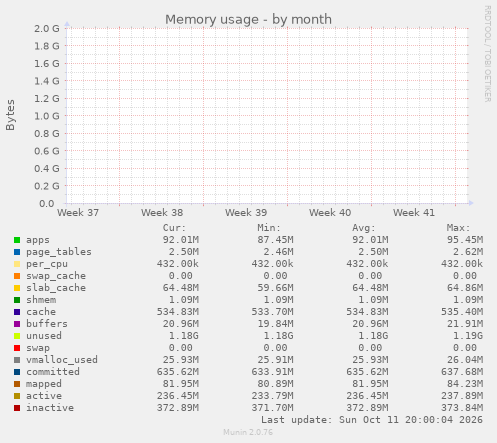
Task: Click the 'Min:' column header
Action: tap(269, 228)
